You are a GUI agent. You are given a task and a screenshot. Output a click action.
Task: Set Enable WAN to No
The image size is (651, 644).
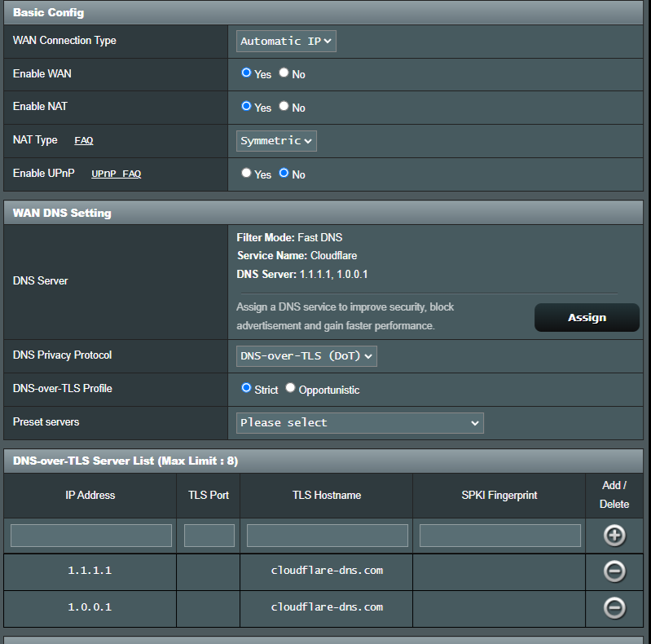284,73
